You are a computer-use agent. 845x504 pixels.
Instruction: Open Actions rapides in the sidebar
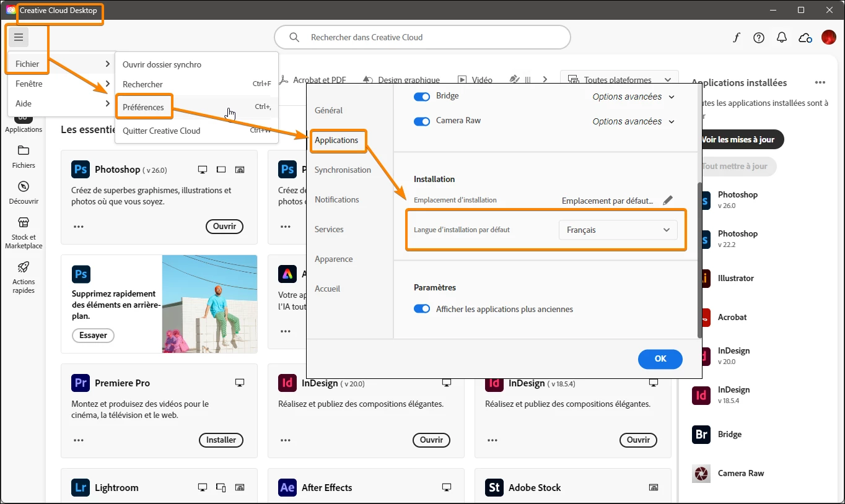click(24, 277)
